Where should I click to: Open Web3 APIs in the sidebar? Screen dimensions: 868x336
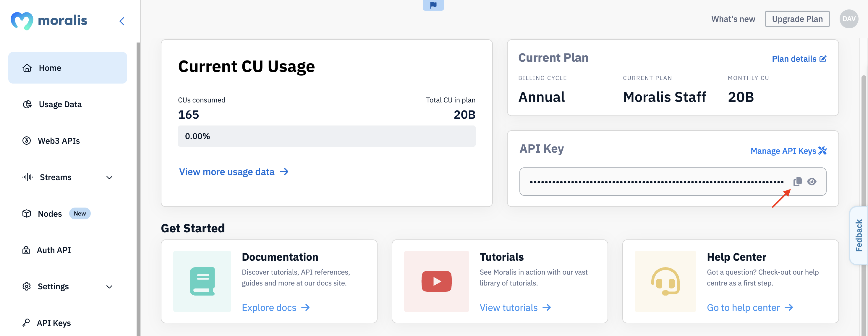pos(59,141)
